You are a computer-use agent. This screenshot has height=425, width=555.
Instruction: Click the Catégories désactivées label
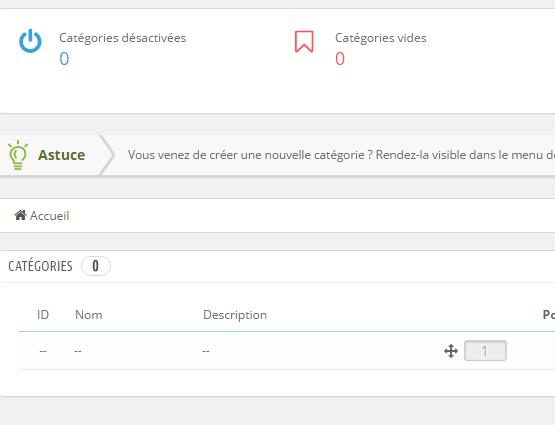coord(122,38)
